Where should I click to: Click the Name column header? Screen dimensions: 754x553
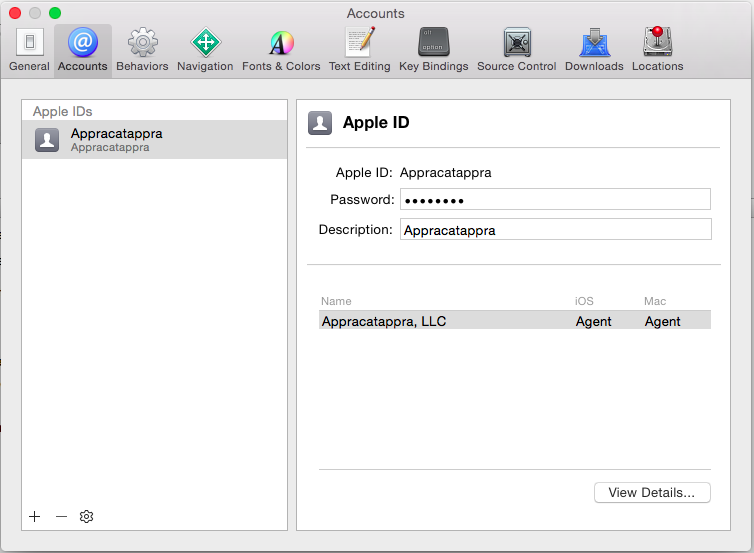337,301
